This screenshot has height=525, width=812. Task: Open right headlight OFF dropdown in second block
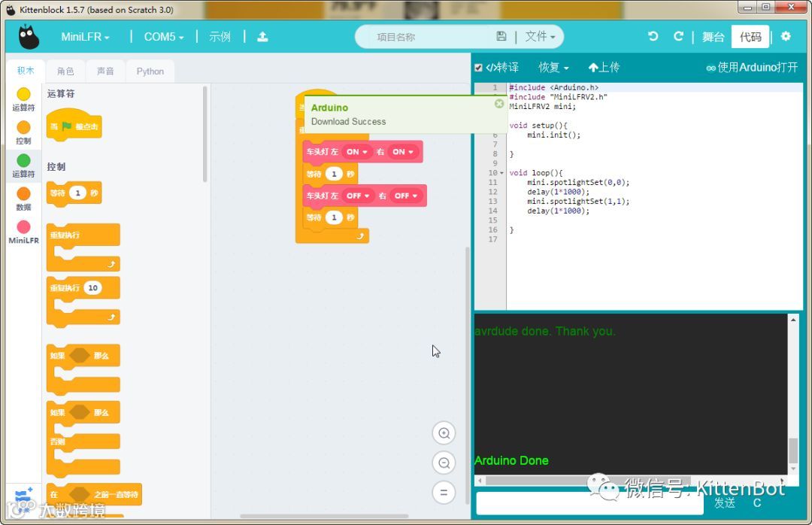click(x=406, y=196)
